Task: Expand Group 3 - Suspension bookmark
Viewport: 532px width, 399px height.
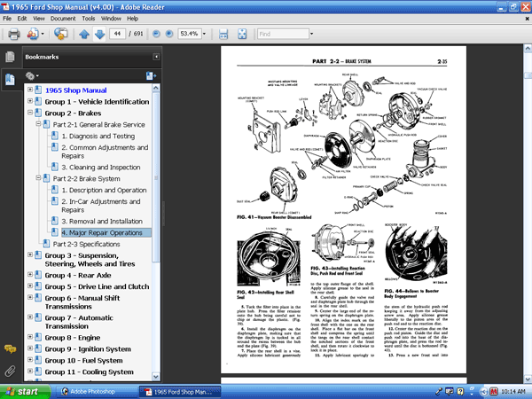Action: pos(30,254)
